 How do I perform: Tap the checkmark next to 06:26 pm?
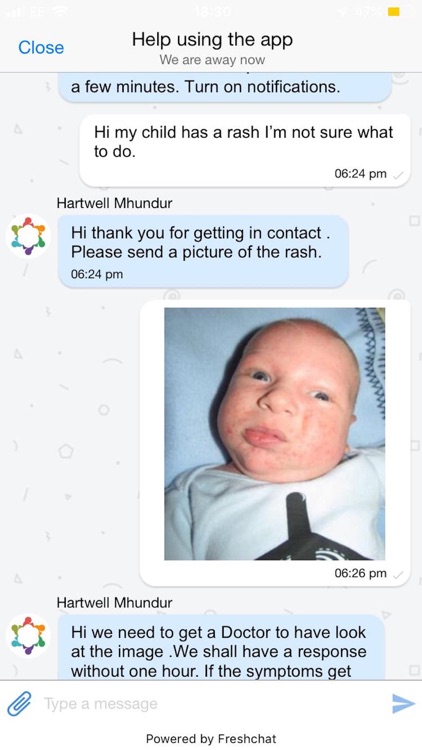398,574
